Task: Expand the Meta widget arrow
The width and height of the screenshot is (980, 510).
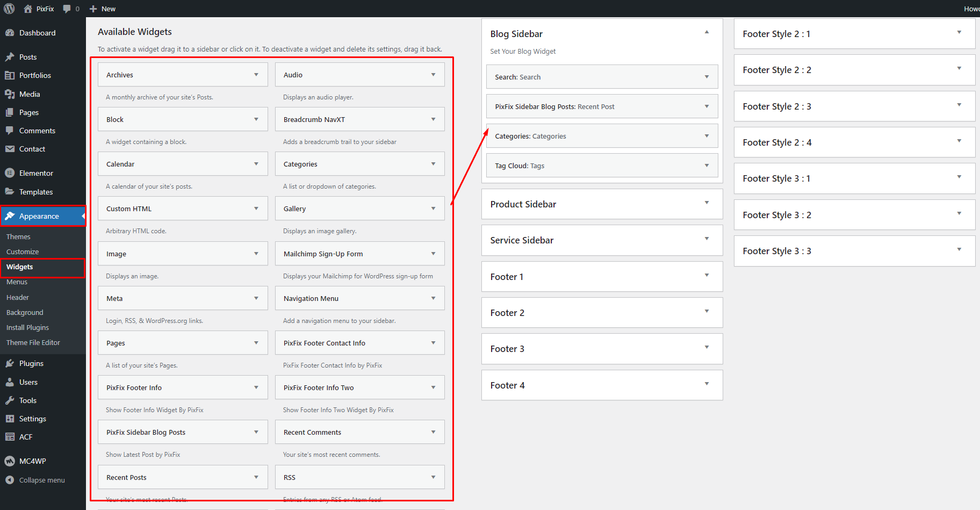Action: tap(256, 298)
